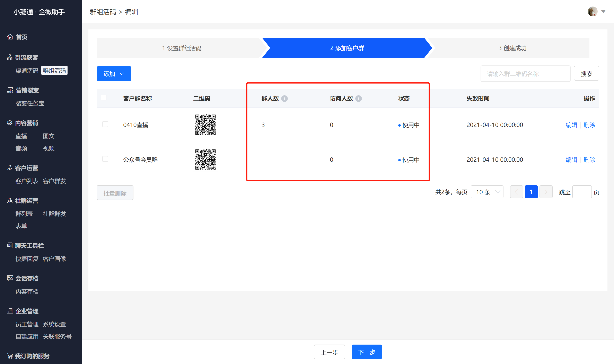
Task: Expand the 添加 dropdown button
Action: click(x=114, y=74)
